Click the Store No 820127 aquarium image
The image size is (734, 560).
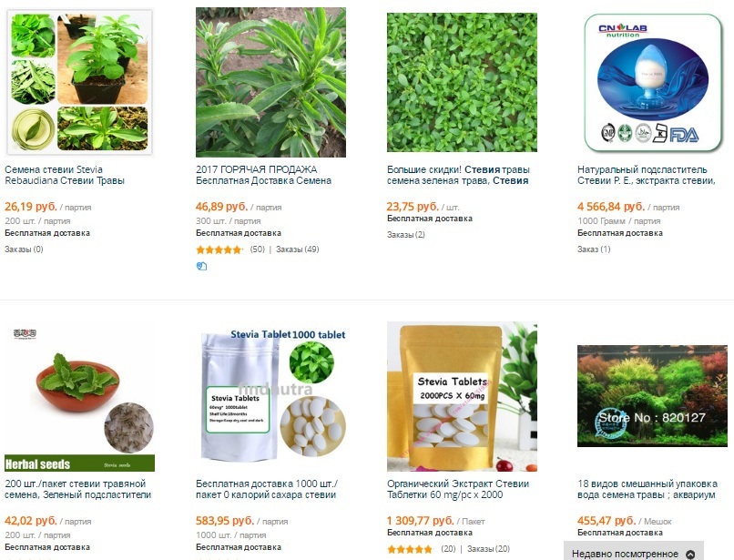coord(653,396)
